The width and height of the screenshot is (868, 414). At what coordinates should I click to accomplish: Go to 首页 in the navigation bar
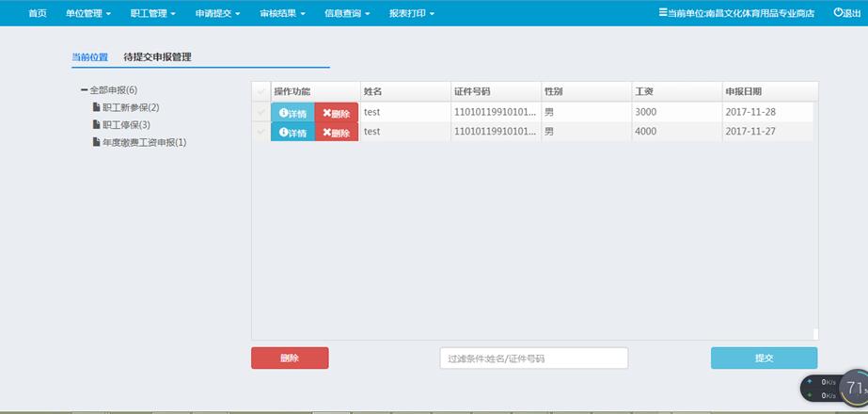pos(38,13)
